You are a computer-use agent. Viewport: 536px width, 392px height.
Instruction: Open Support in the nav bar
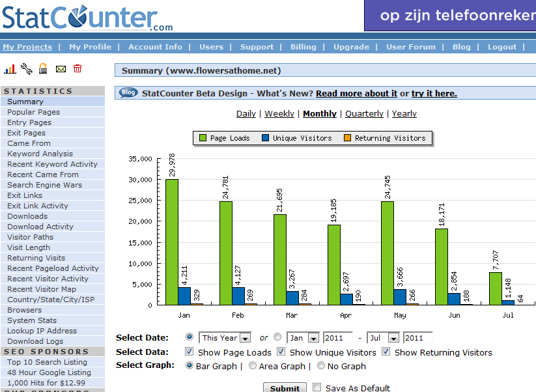coord(257,47)
